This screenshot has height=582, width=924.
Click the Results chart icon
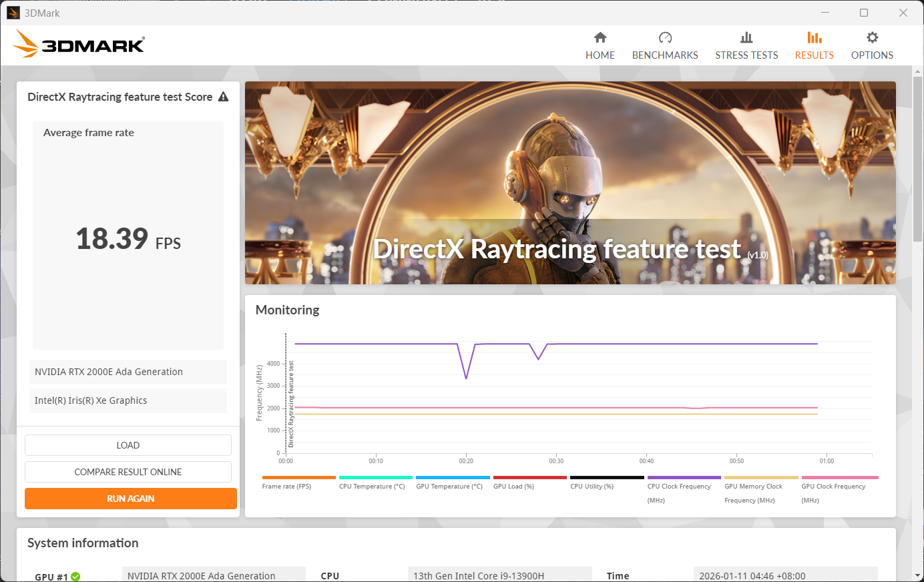[x=814, y=38]
